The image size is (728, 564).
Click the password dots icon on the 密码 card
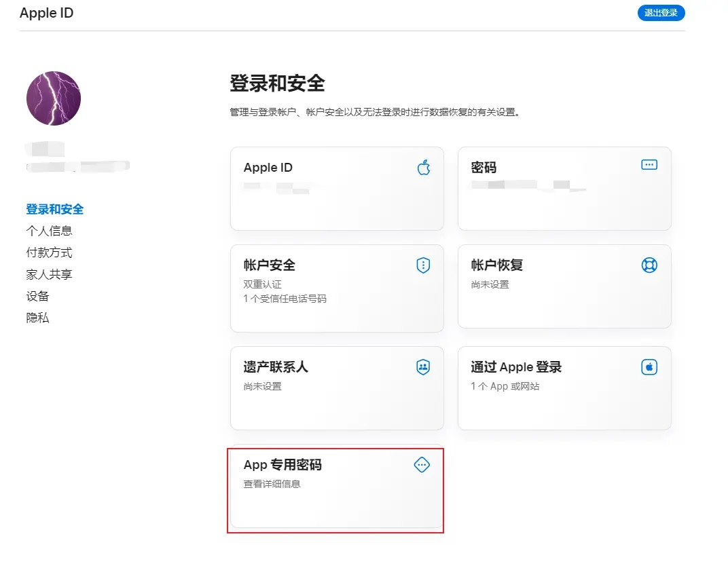(x=649, y=164)
